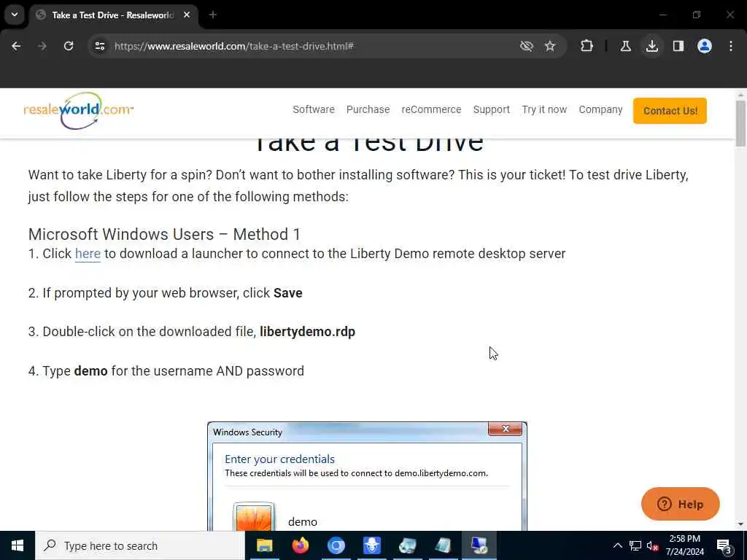Close the Windows Security dialog image

[x=506, y=429]
